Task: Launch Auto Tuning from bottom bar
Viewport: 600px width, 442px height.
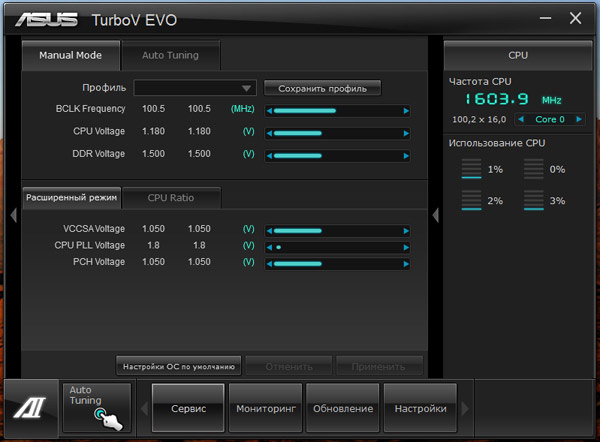Action: (97, 408)
